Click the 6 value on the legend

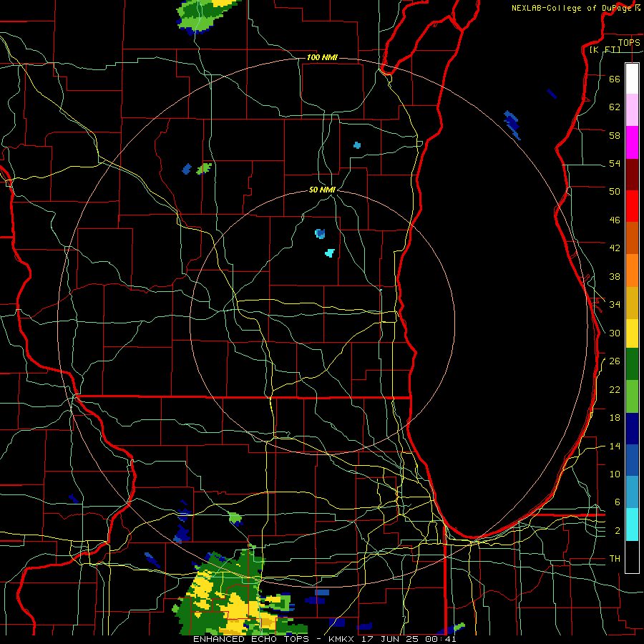[x=618, y=502]
